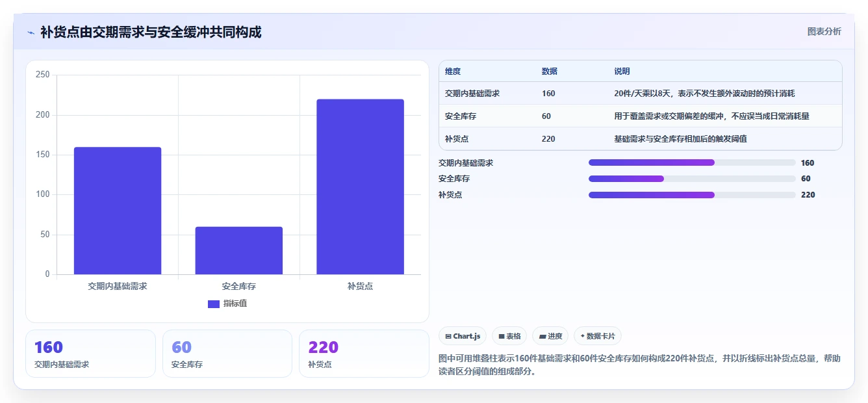
Task: Click the 补货点 bar in chart
Action: point(361,187)
